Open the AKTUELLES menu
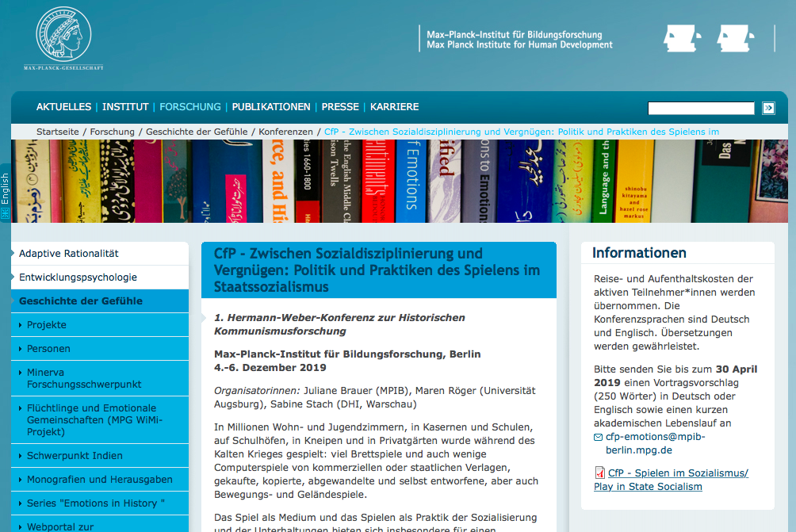796x532 pixels. tap(63, 107)
